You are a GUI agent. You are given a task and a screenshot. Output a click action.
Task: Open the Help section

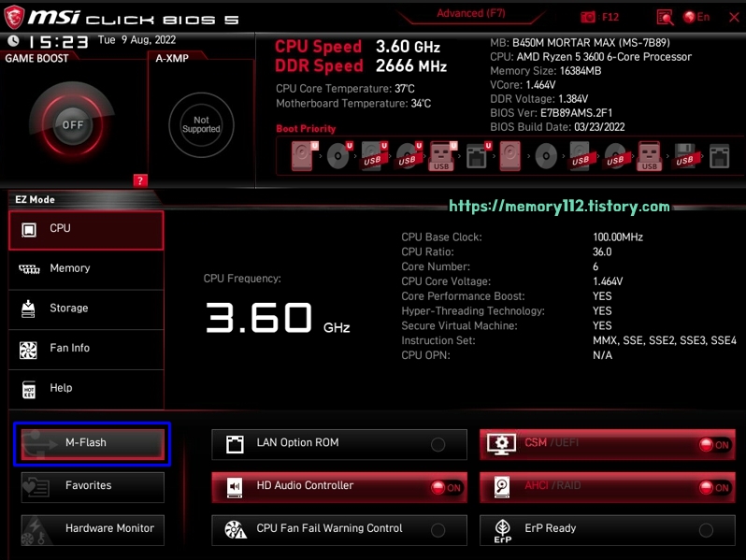(x=86, y=390)
